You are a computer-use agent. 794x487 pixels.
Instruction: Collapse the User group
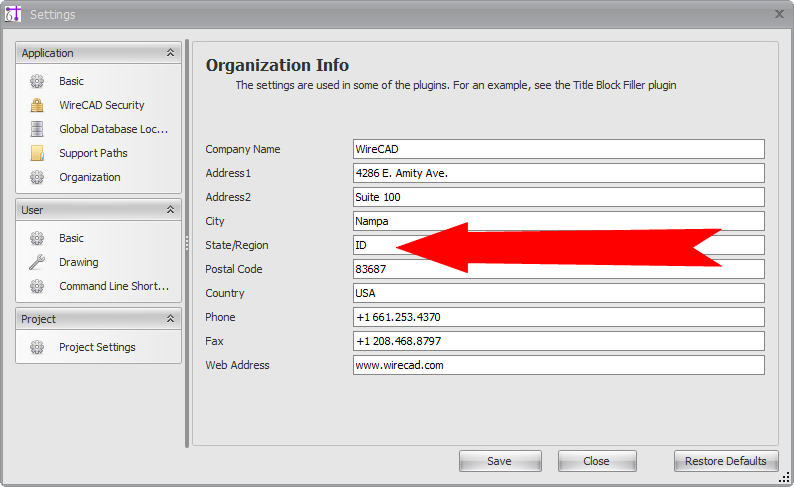tap(171, 210)
